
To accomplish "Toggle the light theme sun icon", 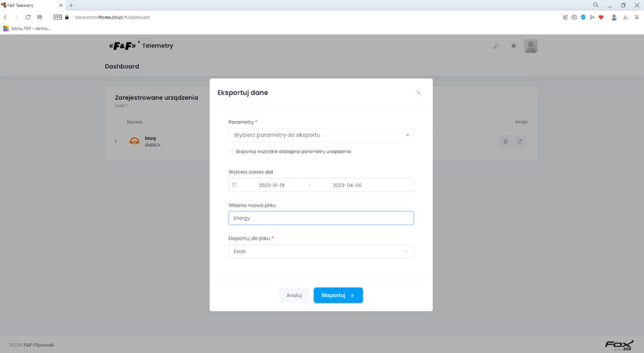I will coord(513,46).
